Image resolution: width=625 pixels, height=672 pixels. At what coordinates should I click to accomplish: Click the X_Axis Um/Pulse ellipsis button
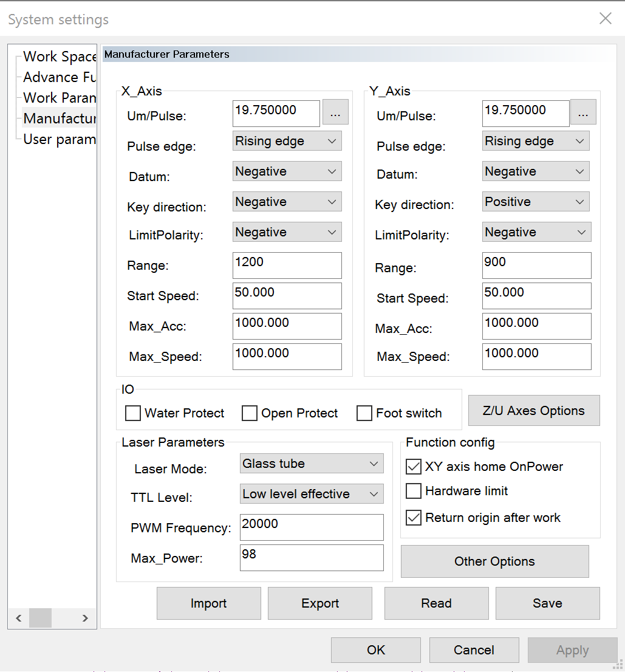335,112
